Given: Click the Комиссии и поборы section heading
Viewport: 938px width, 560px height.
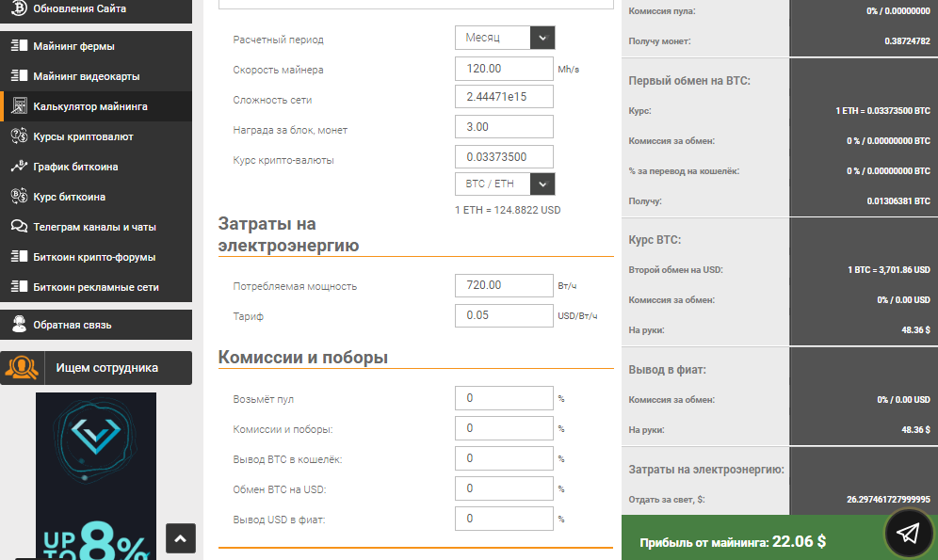Looking at the screenshot, I should [302, 358].
